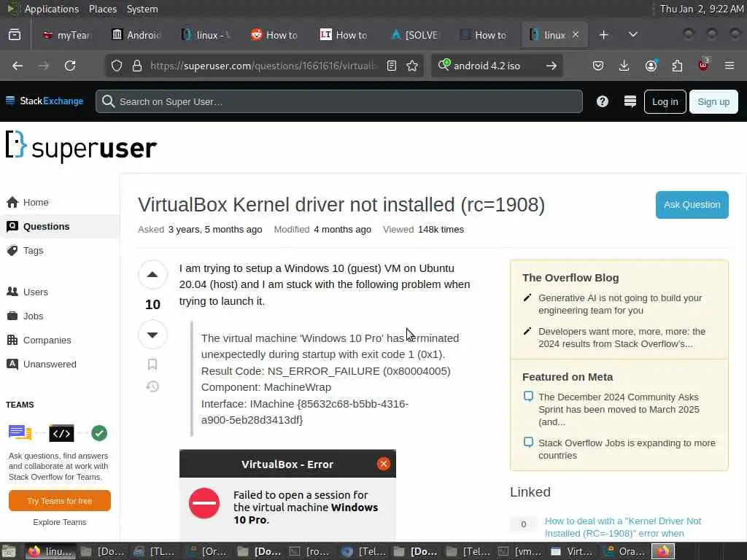Viewport: 747px width, 560px height.
Task: Save the question with bookmark icon
Action: [152, 365]
